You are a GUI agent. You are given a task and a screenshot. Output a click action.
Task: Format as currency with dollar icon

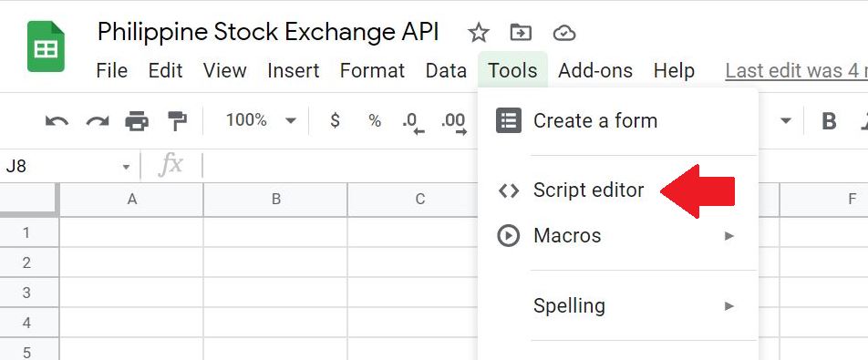(335, 120)
